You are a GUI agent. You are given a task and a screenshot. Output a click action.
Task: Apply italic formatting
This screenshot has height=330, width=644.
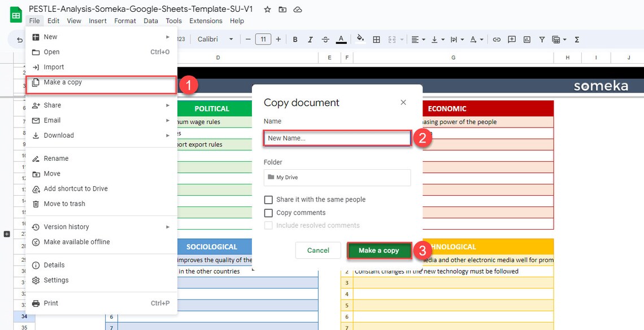click(310, 39)
